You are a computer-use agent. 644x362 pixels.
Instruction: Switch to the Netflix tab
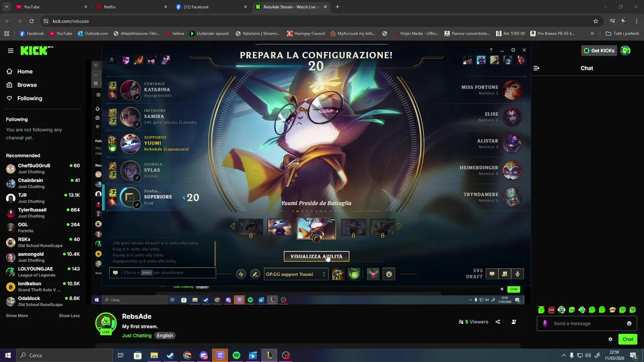[x=132, y=7]
